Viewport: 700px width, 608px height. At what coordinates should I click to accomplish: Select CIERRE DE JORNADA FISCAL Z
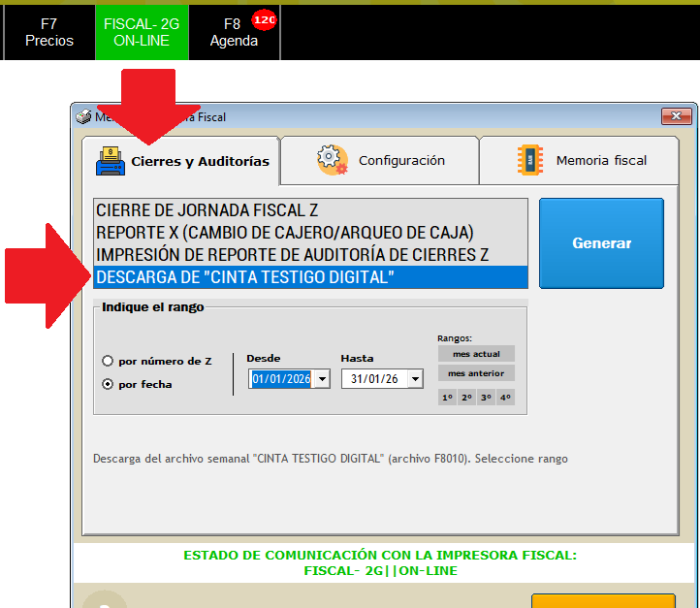point(310,210)
